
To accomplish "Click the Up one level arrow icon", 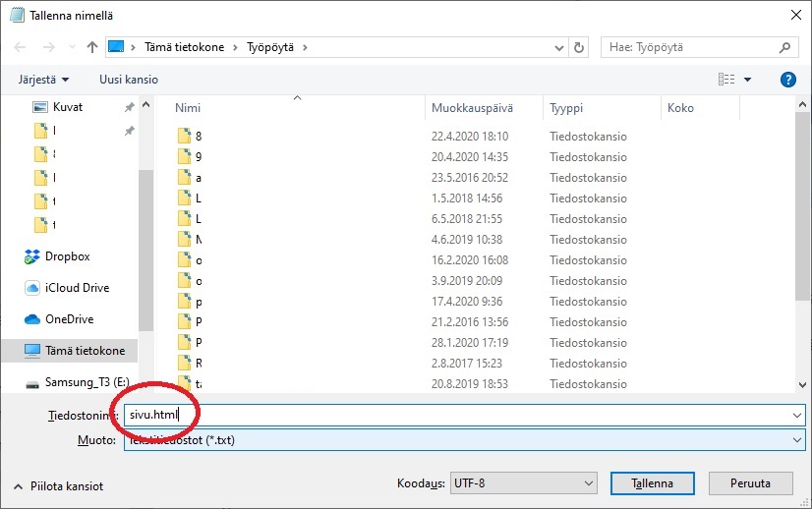I will (92, 47).
